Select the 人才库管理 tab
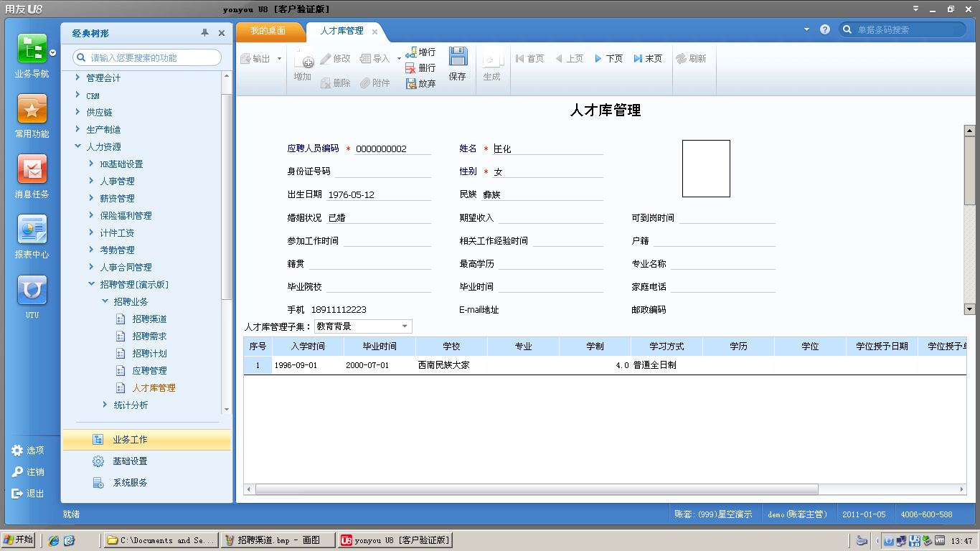The height and width of the screenshot is (551, 980). tap(341, 32)
